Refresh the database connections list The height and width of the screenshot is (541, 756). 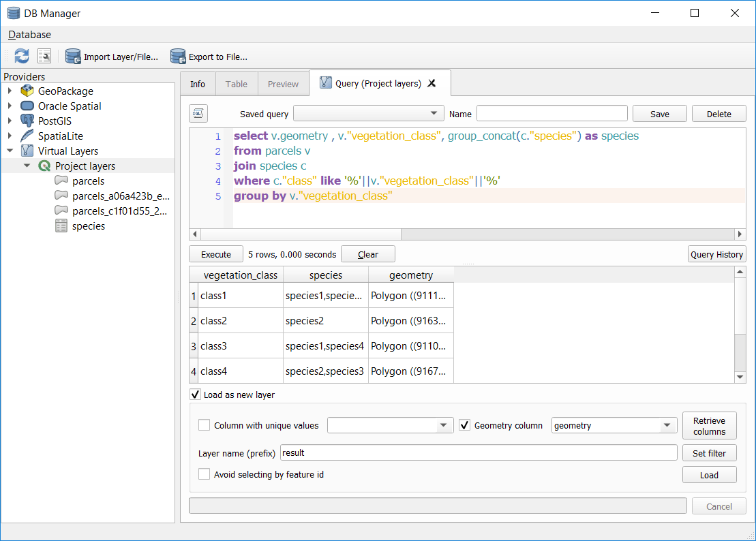[x=20, y=56]
